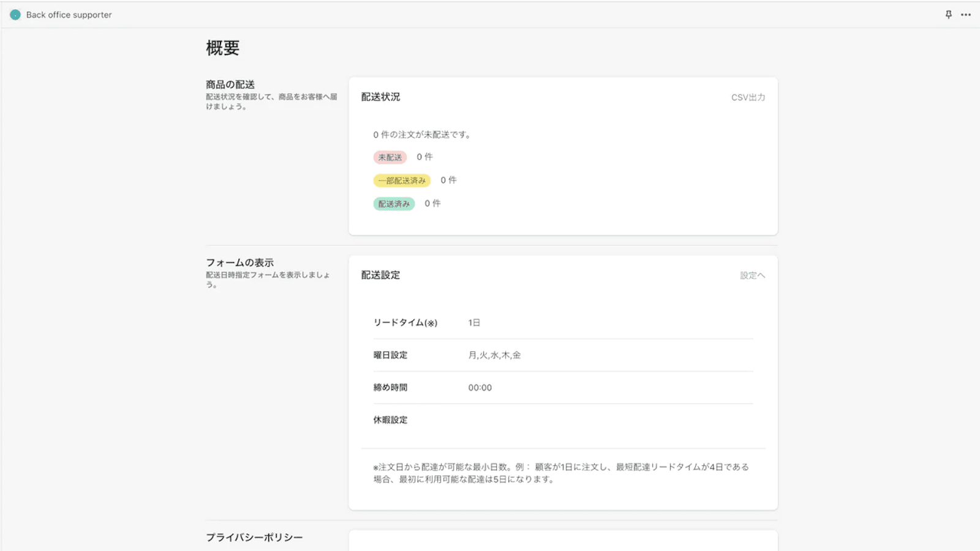Click the 一部配送済み yellow status badge

point(402,180)
